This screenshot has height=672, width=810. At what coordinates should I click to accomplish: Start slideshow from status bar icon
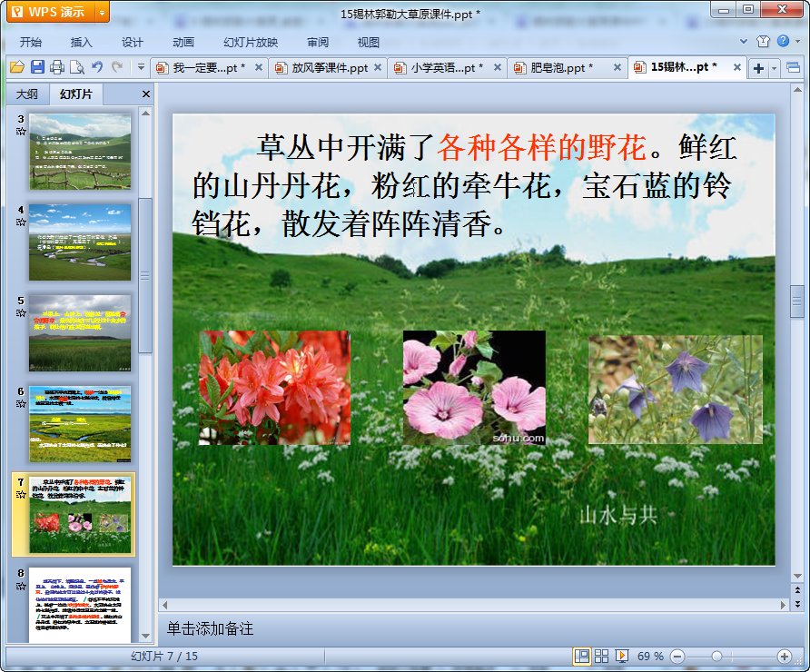tap(621, 657)
